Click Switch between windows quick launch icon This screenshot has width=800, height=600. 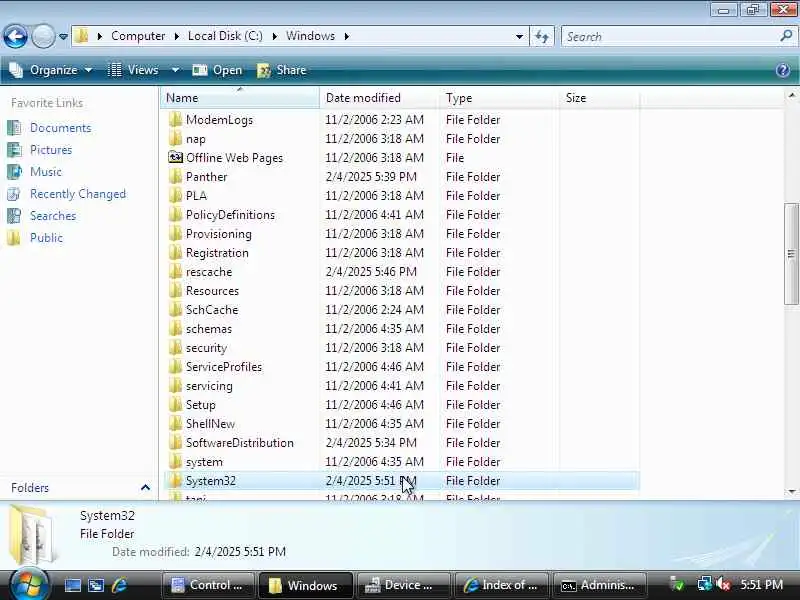[96, 585]
